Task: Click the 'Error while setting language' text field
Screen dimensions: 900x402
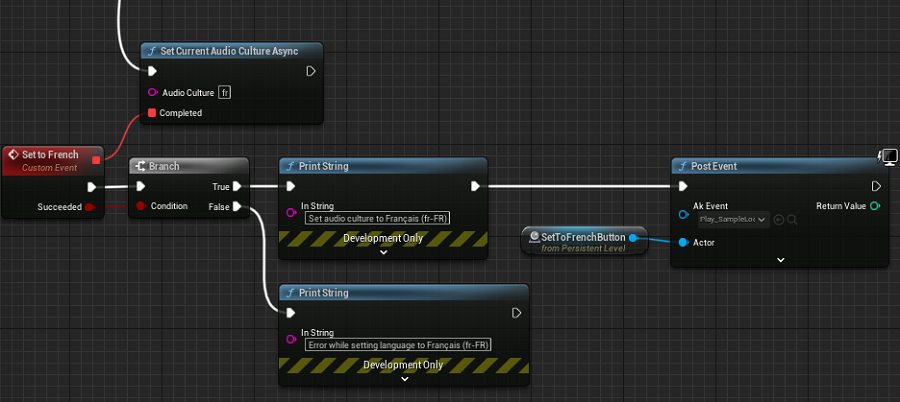Action: coord(398,344)
